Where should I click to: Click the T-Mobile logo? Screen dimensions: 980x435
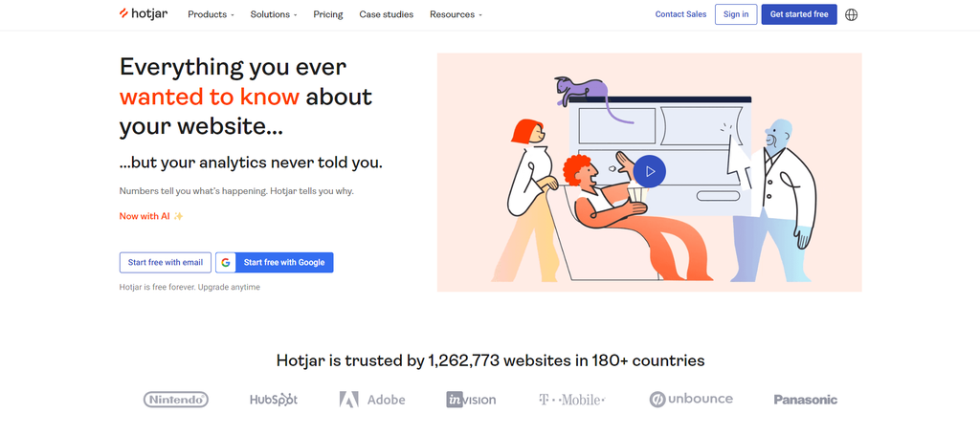(572, 400)
